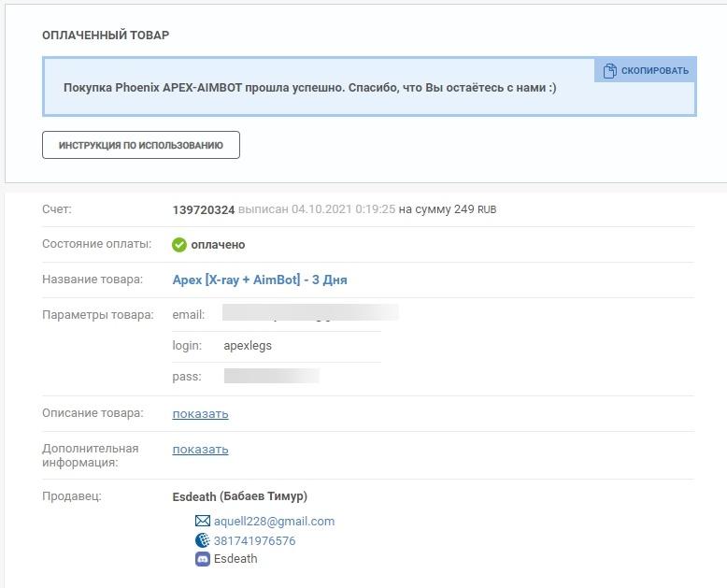Open WebMoney ID 381741976576 link
The image size is (727, 588).
(254, 540)
